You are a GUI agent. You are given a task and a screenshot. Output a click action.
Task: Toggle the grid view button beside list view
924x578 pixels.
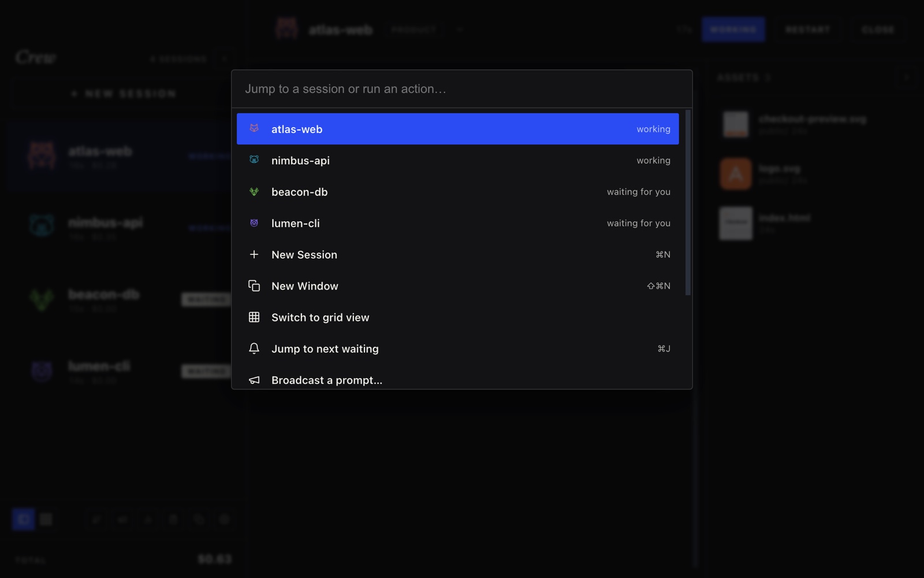click(x=46, y=519)
